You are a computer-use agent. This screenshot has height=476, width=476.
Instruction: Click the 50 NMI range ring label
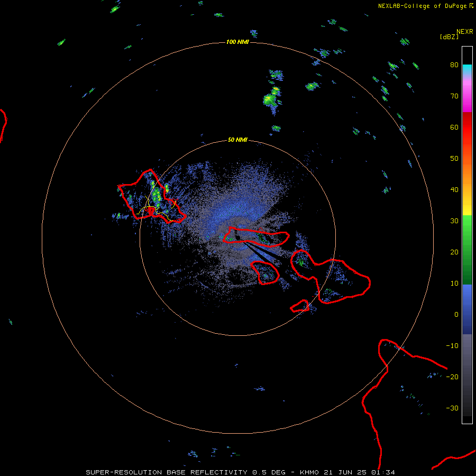point(237,140)
